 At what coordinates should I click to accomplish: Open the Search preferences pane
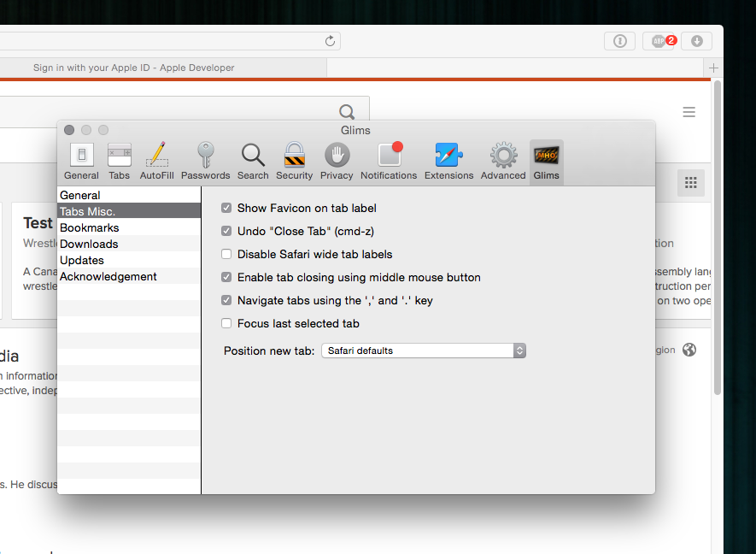tap(253, 162)
